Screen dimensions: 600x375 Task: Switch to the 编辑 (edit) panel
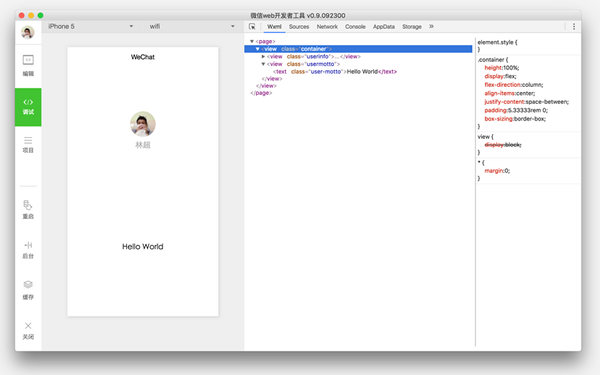[28, 65]
